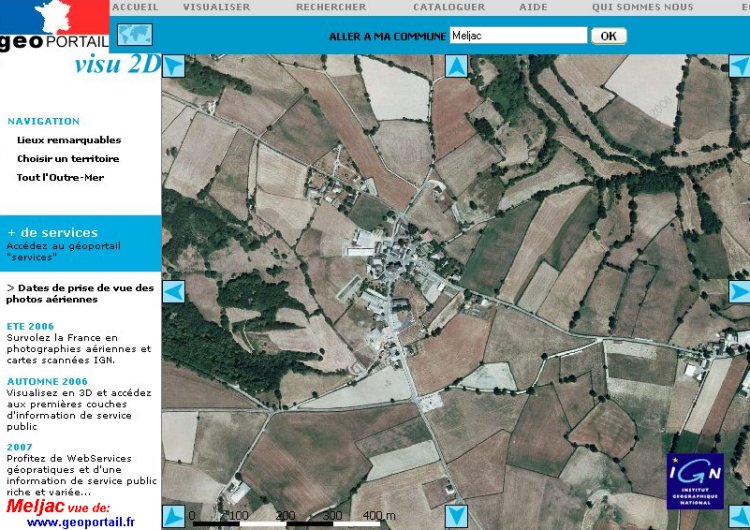Open the ACCUEIL menu
The image size is (750, 530).
[135, 7]
